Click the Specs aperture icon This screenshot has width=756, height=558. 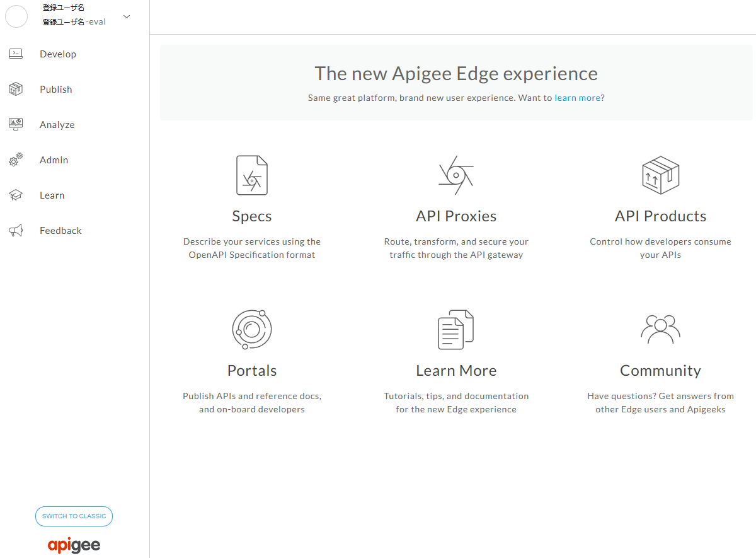point(251,175)
